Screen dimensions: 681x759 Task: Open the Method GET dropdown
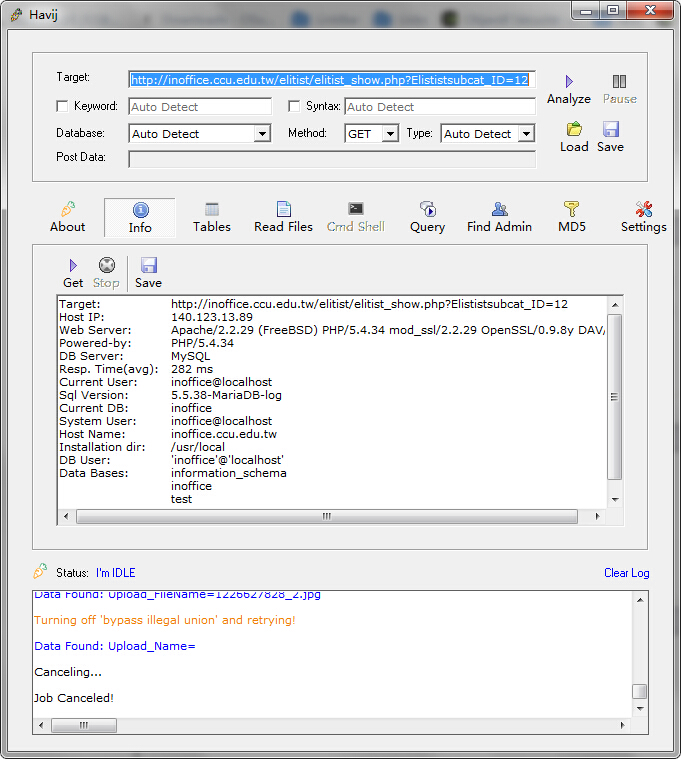[390, 134]
